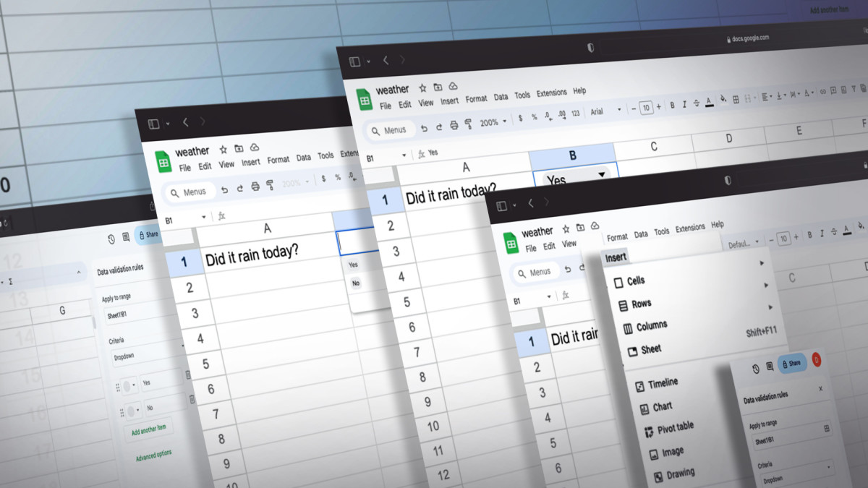868x488 pixels.
Task: Open the Format menu in the window showing the Yes chip
Action: pyautogui.click(x=476, y=99)
